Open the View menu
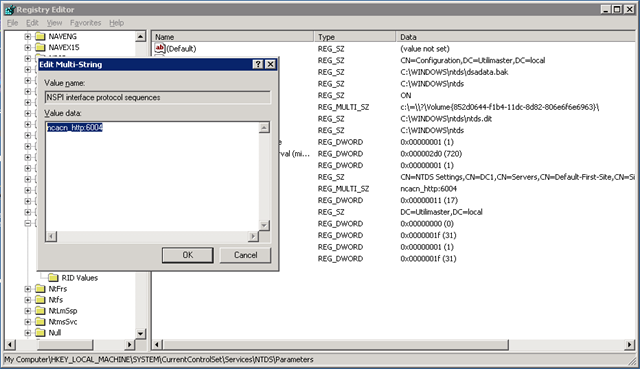Viewport: 640px width, 369px height. [x=54, y=23]
